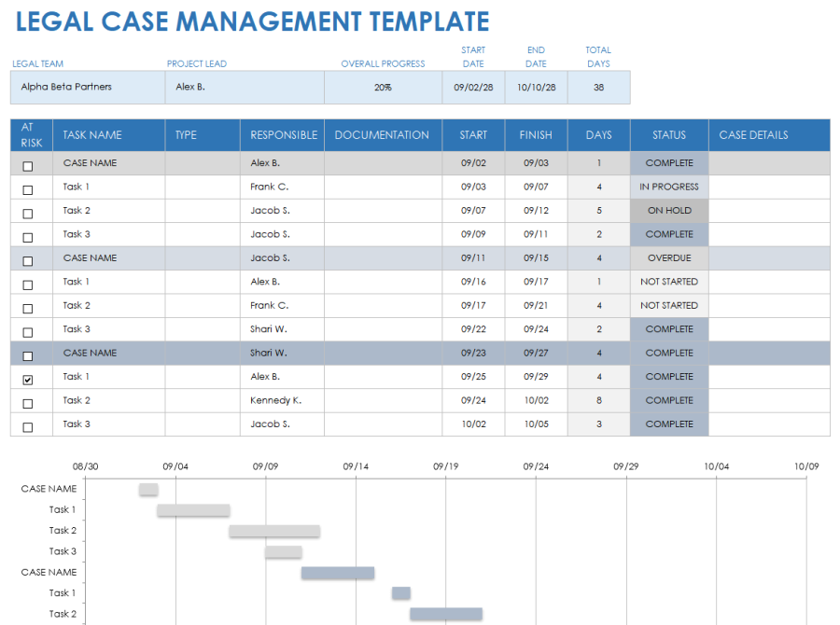840x625 pixels.
Task: Select the CASE DETAILS column header
Action: (x=752, y=134)
